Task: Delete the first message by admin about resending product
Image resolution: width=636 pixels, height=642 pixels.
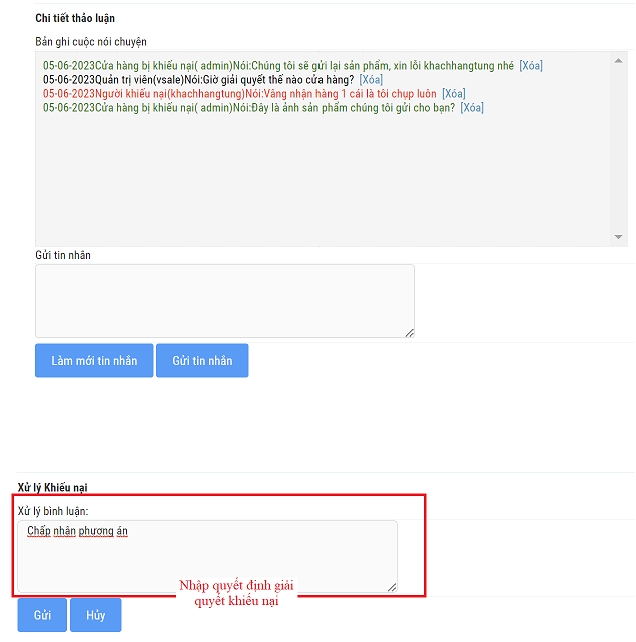Action: (531, 66)
